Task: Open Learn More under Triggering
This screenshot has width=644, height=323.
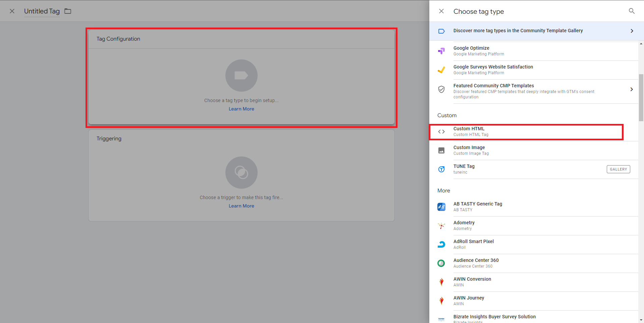Action: (x=241, y=206)
